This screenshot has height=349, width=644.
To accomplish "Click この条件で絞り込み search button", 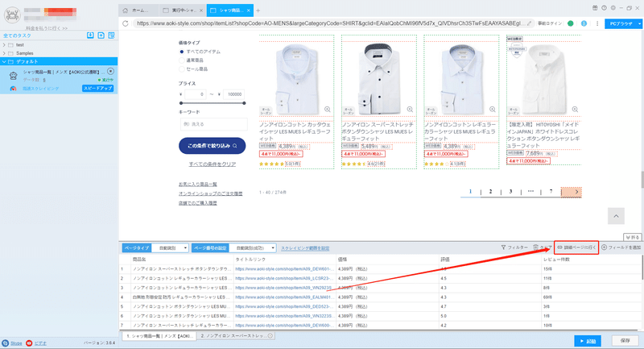I will (212, 146).
